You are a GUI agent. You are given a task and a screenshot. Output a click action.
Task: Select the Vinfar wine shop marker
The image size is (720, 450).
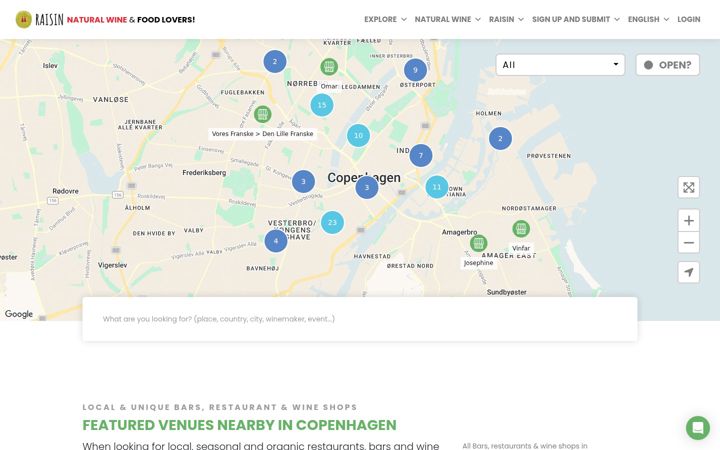[521, 229]
